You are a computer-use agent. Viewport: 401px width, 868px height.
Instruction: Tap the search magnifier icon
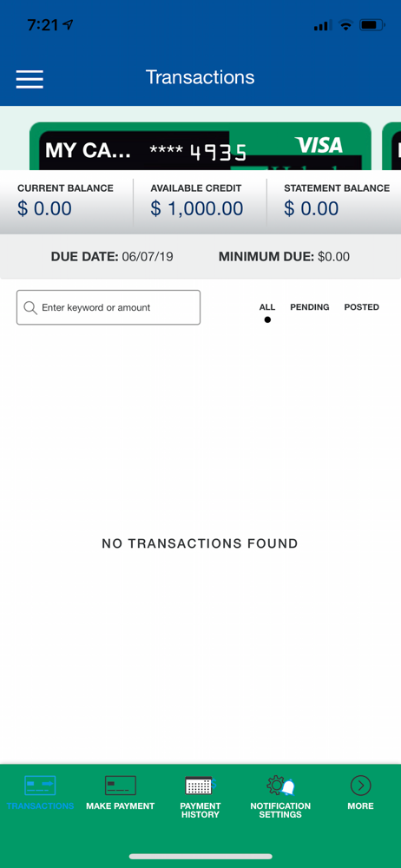point(30,308)
